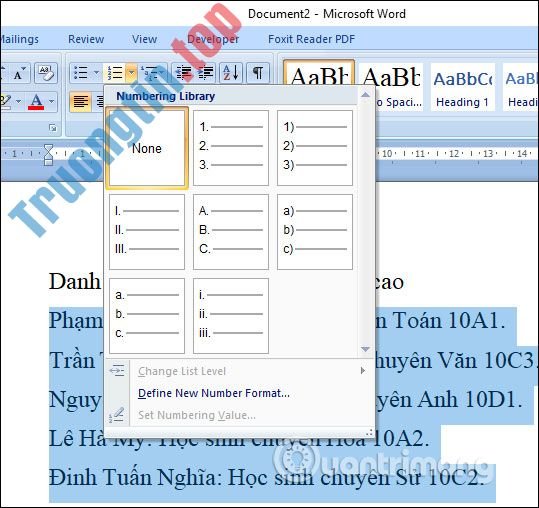Click the Numbering Library header
Image resolution: width=539 pixels, height=508 pixels.
point(166,96)
